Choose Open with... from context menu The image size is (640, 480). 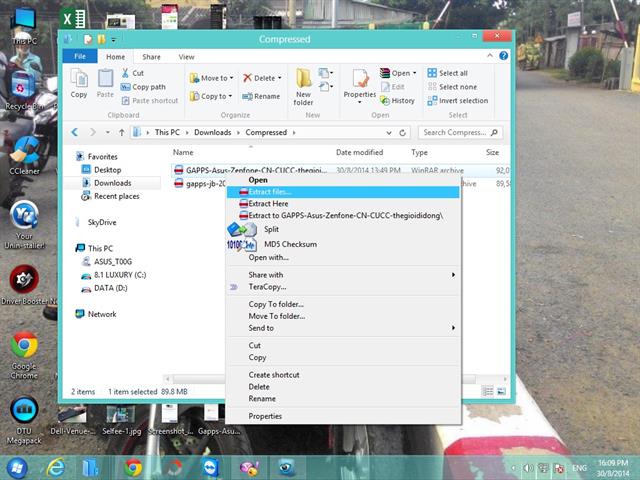(343, 258)
